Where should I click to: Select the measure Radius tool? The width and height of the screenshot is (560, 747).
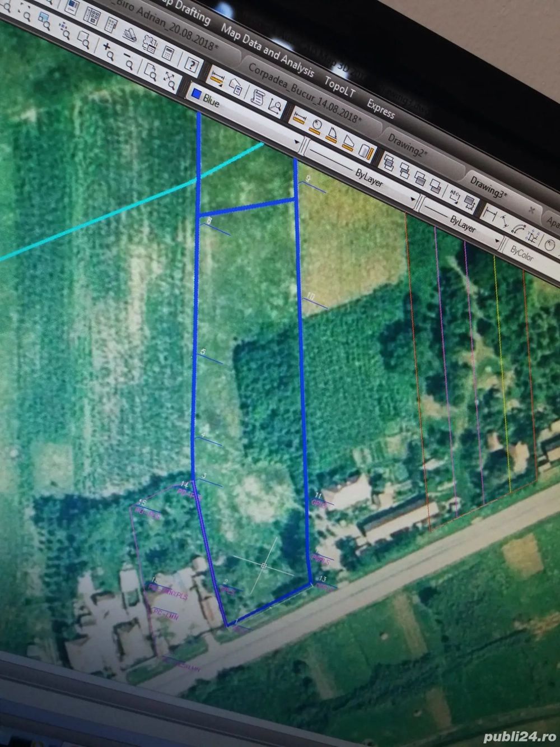click(316, 125)
